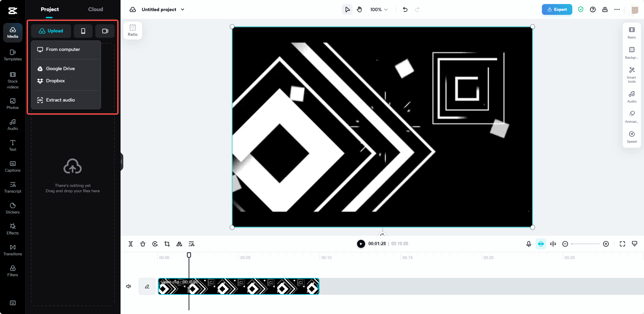644x314 pixels.
Task: Select the Stock videos sidebar icon
Action: pyautogui.click(x=12, y=80)
